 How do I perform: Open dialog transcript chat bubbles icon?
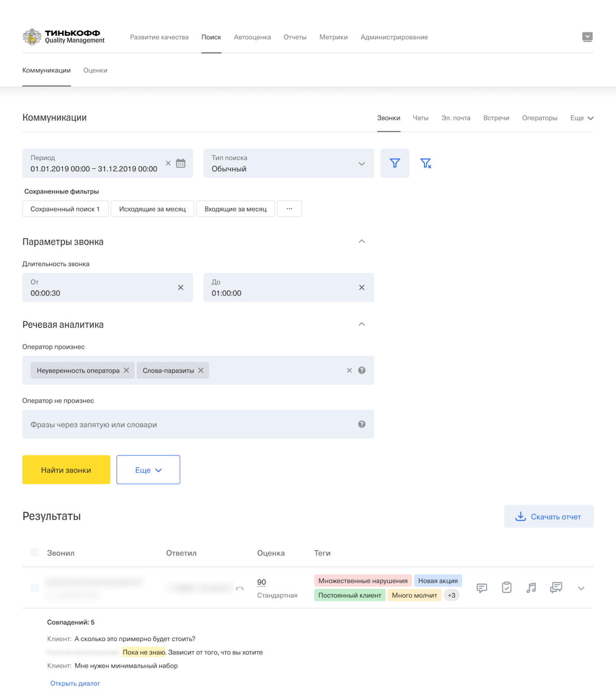[x=556, y=588]
